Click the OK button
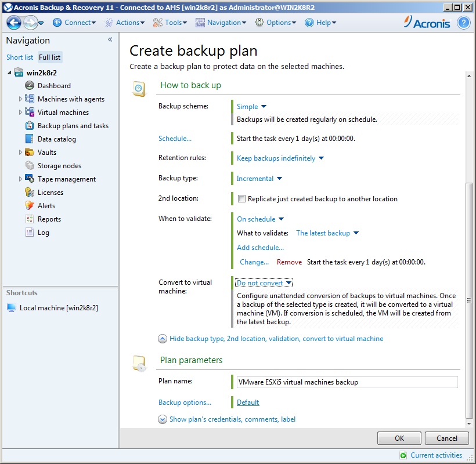Image resolution: width=476 pixels, height=464 pixels. pos(399,438)
